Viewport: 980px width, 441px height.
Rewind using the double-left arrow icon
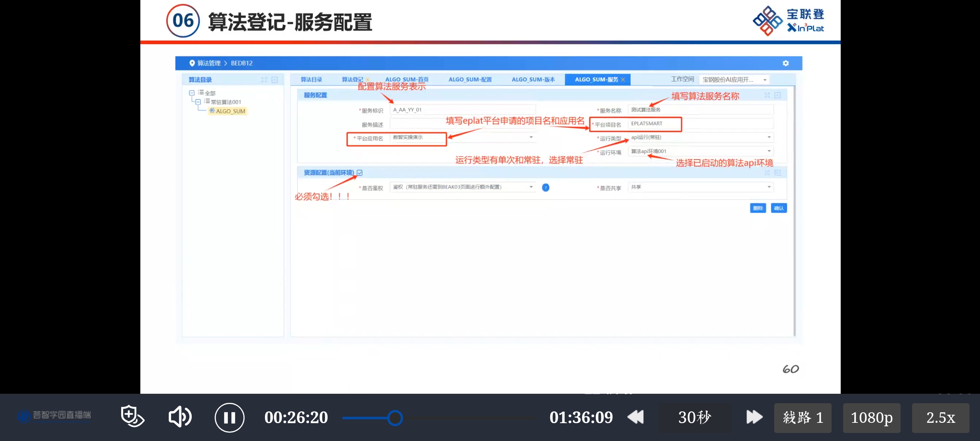tap(635, 417)
